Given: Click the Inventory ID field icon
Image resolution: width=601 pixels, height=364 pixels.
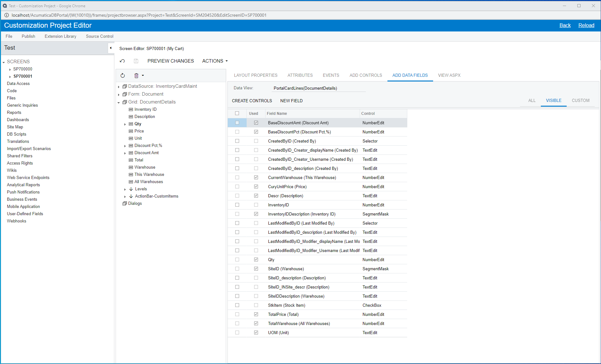Looking at the screenshot, I should [x=131, y=109].
